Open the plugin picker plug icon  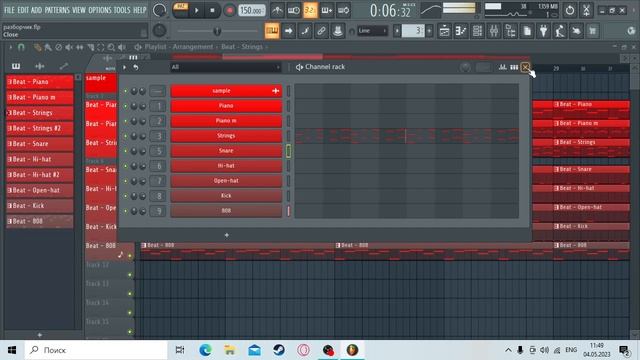click(544, 31)
